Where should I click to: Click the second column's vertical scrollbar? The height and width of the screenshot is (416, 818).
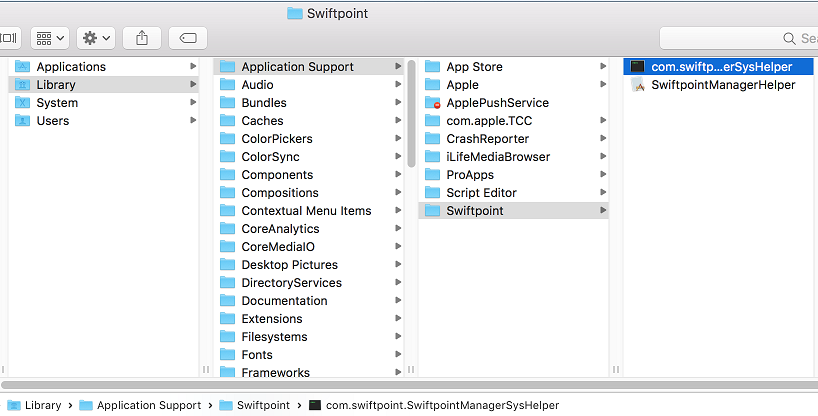[412, 114]
